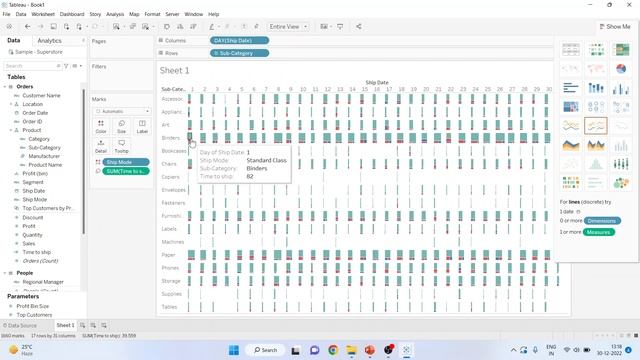Choose the highlight table in Show Me
The height and width of the screenshot is (360, 640).
(621, 49)
